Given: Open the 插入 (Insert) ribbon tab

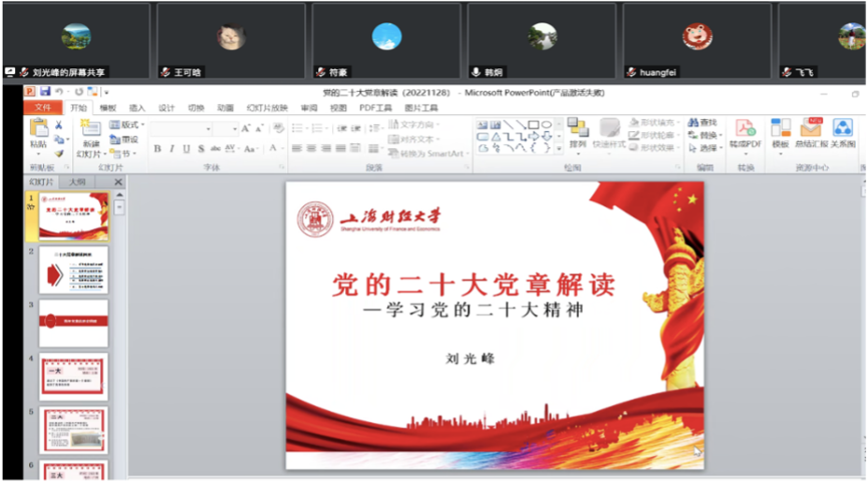Looking at the screenshot, I should point(137,108).
